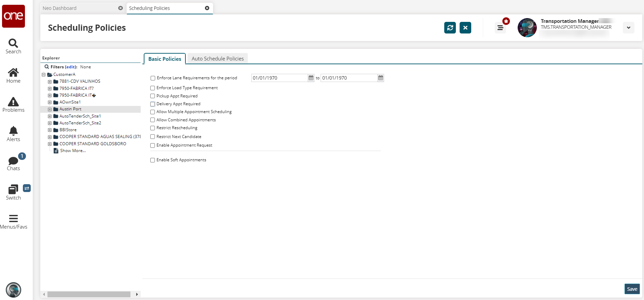Image resolution: width=644 pixels, height=300 pixels.
Task: Expand the 7881-CDV VALINHOS node
Action: [x=50, y=82]
